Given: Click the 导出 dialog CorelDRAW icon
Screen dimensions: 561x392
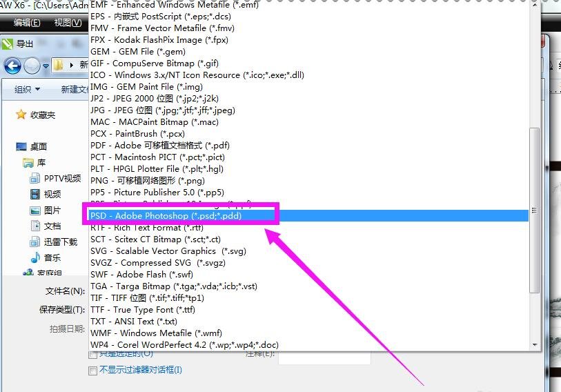Looking at the screenshot, I should click(7, 44).
